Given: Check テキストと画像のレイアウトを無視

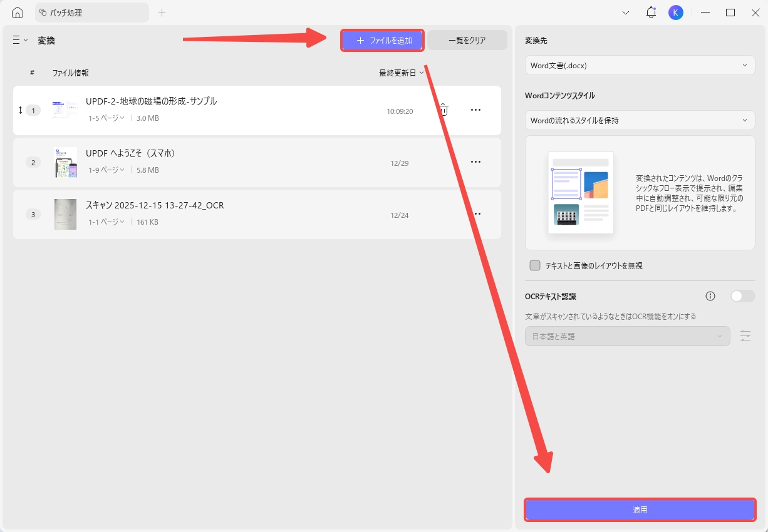Looking at the screenshot, I should (x=535, y=265).
